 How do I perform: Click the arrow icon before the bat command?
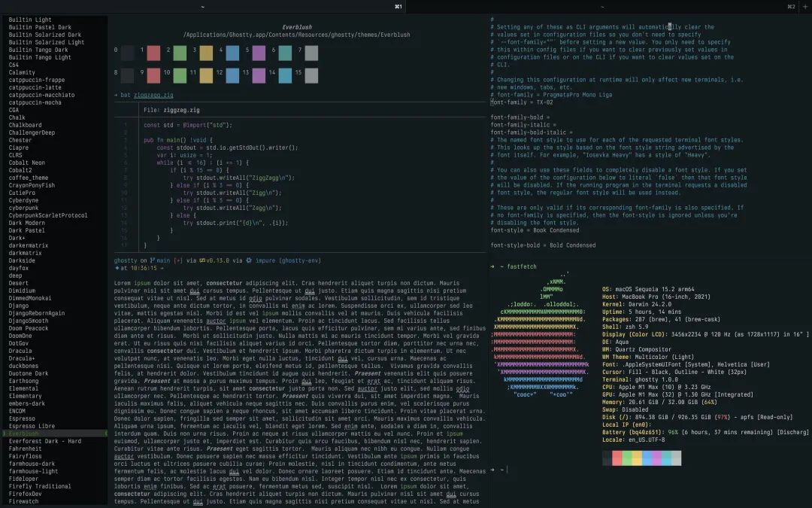click(x=115, y=96)
